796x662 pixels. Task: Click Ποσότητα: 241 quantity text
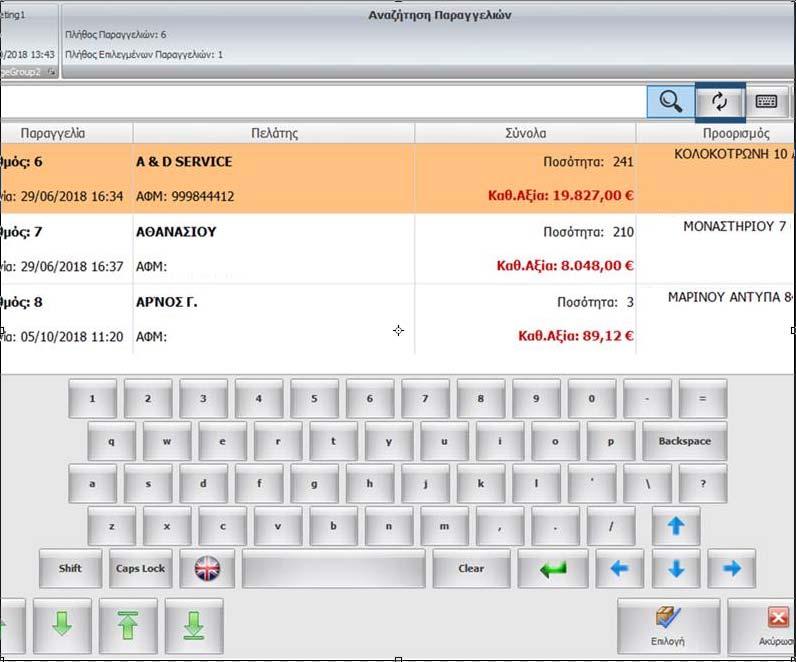tap(588, 162)
